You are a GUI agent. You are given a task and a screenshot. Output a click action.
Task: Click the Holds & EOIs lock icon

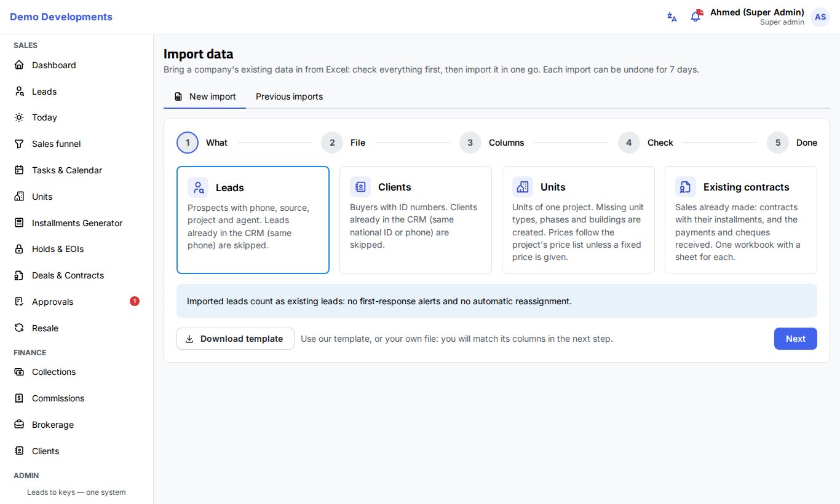tap(19, 249)
